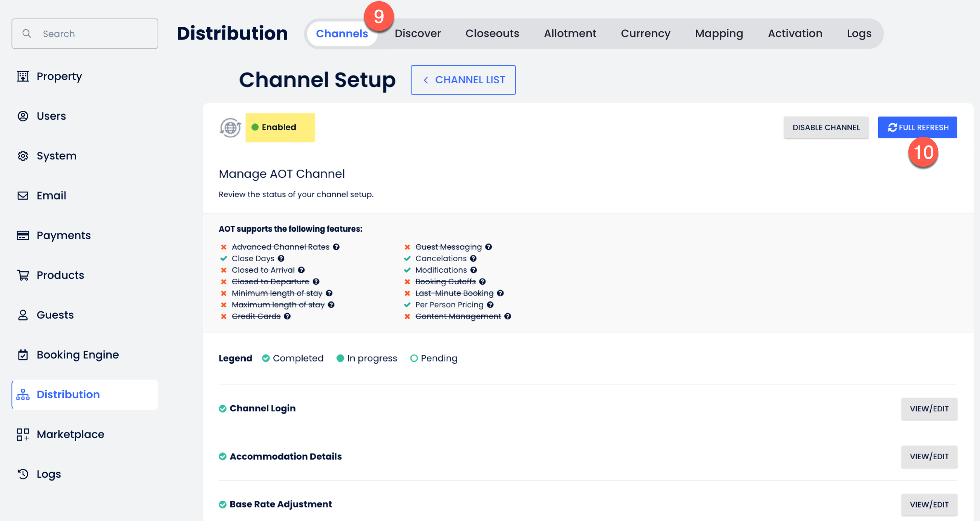
Task: Click help icon next to Guest Messaging
Action: click(488, 247)
